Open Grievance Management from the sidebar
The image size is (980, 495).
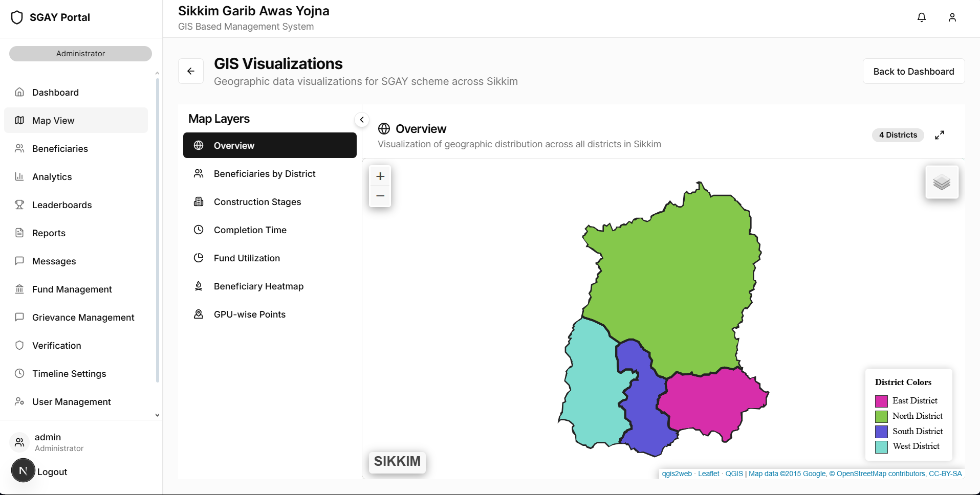[83, 317]
